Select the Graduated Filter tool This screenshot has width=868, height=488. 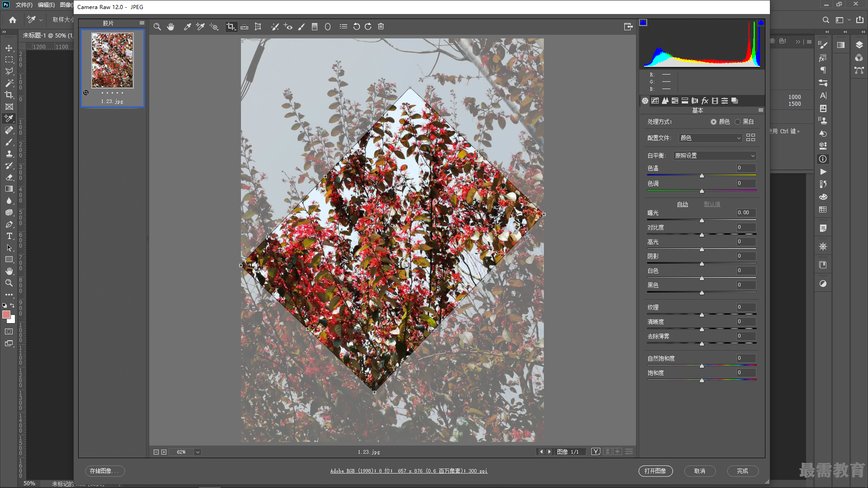315,27
